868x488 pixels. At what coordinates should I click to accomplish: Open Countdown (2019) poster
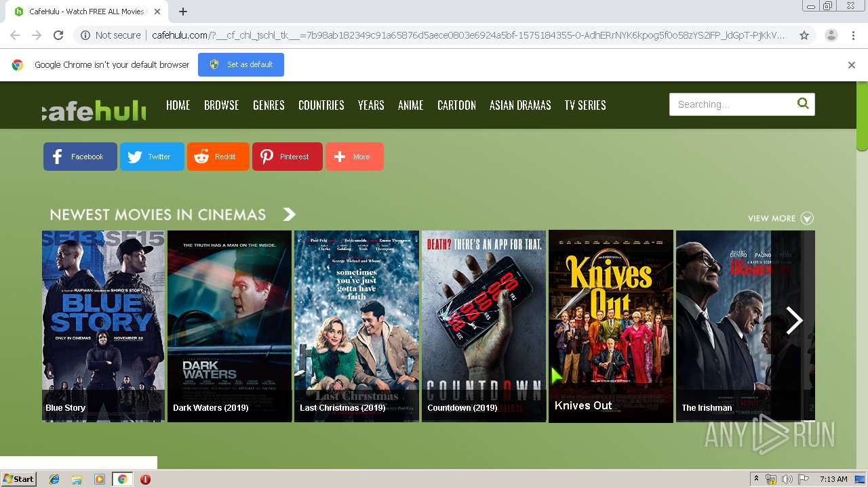click(x=484, y=326)
